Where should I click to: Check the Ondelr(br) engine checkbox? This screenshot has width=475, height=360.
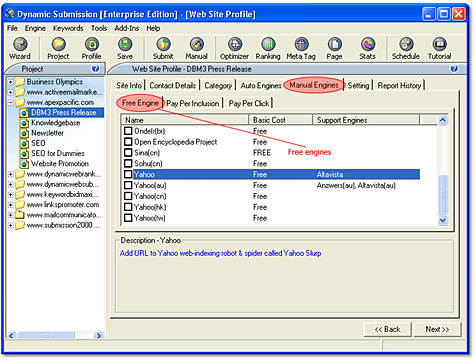[x=128, y=131]
